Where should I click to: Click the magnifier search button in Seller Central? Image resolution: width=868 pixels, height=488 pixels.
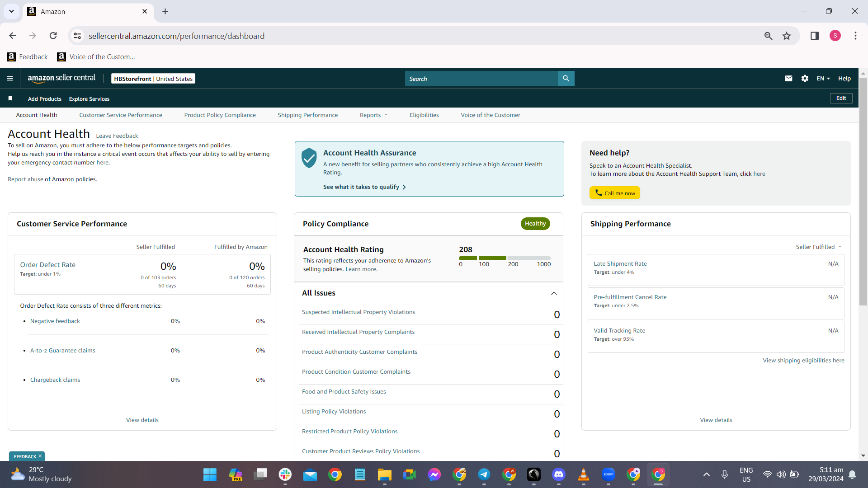pos(566,79)
